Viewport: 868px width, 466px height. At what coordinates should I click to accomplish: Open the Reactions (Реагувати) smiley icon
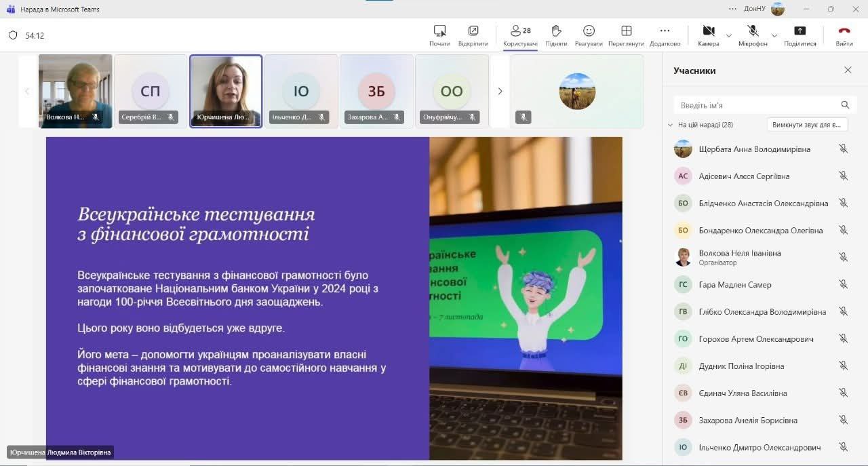[589, 31]
